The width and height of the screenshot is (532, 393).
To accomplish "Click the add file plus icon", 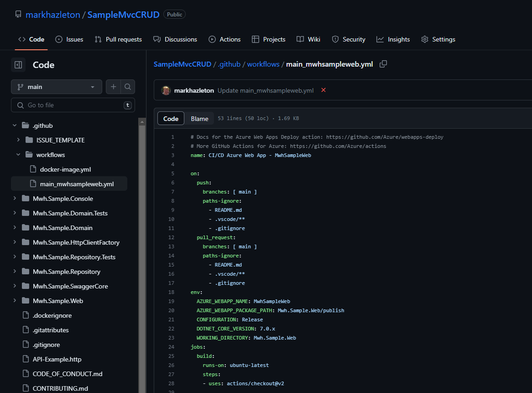I will pos(113,87).
